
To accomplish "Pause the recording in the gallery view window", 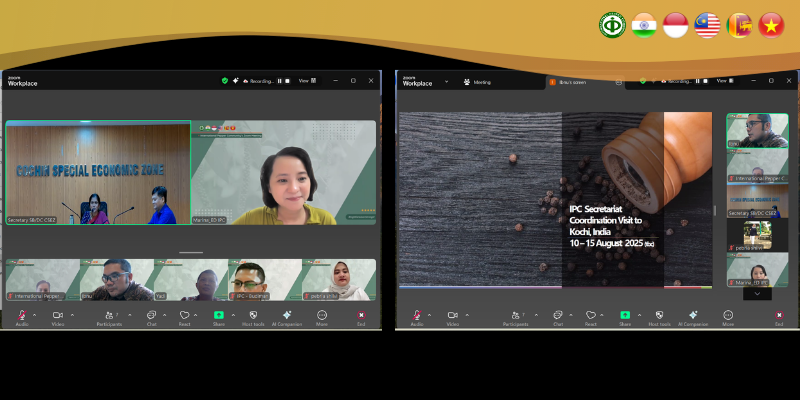I will tap(279, 81).
